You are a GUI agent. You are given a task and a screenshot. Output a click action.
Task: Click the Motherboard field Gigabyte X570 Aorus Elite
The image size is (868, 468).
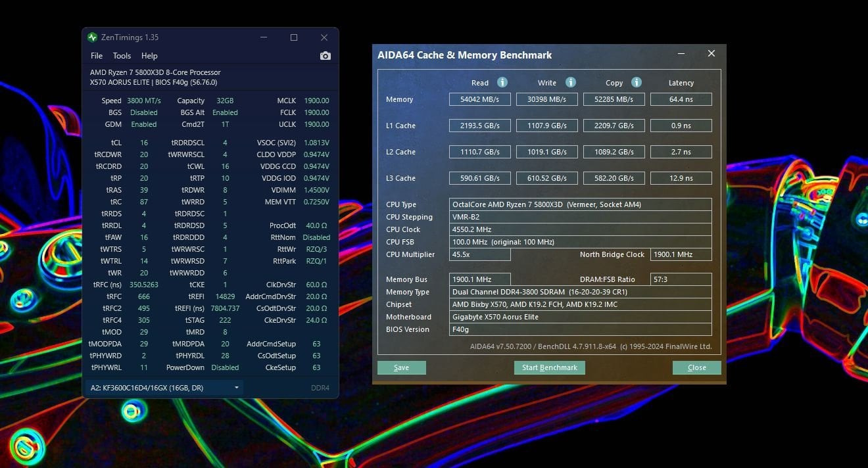pos(581,317)
